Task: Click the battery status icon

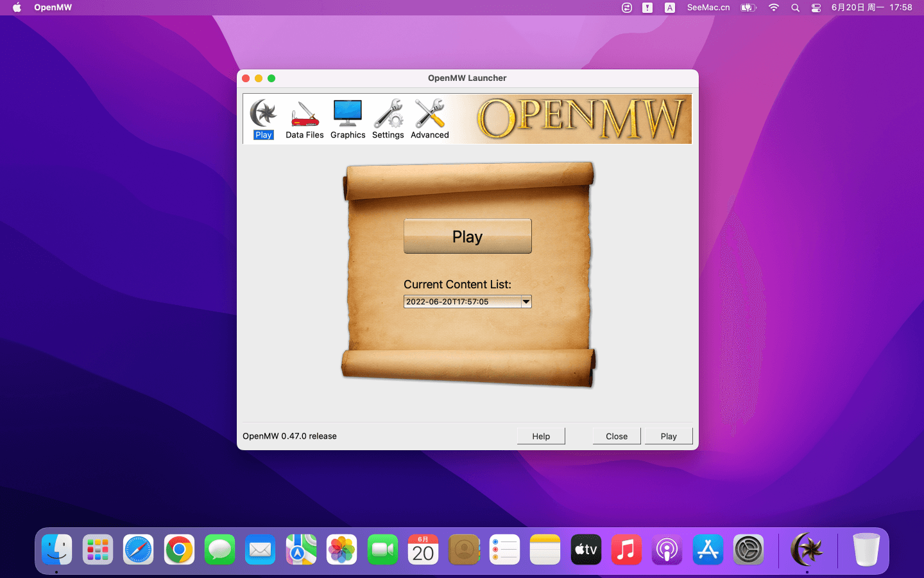Action: tap(748, 8)
